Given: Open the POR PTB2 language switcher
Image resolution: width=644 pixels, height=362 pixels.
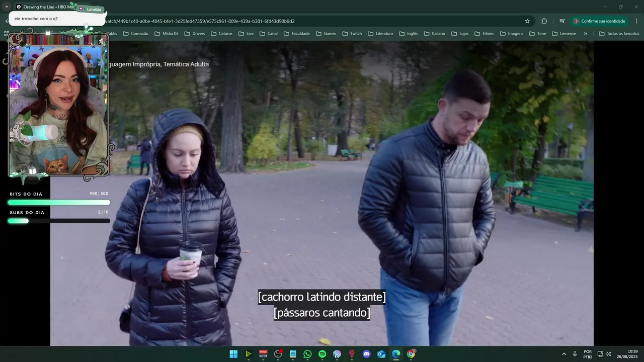Looking at the screenshot, I should (x=588, y=354).
